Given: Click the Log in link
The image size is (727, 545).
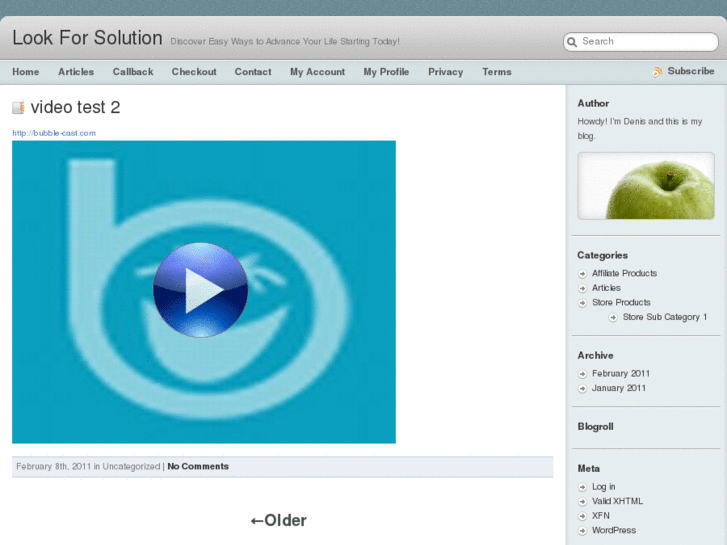Looking at the screenshot, I should 603,487.
